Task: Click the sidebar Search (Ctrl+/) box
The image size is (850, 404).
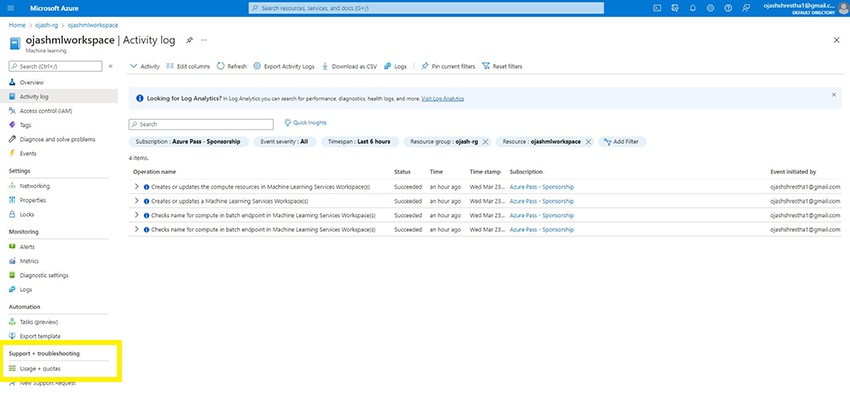Action: tap(55, 66)
